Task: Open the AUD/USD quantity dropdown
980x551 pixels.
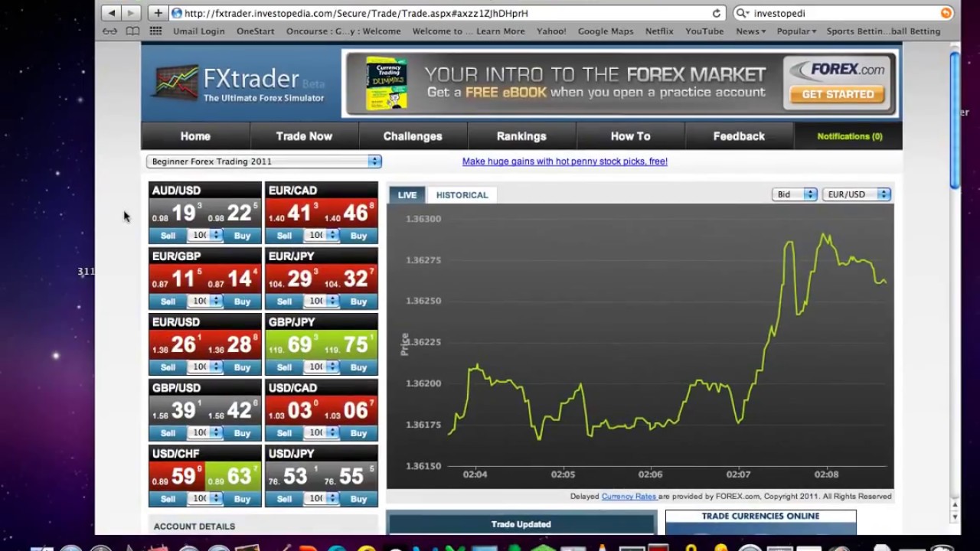Action: (x=206, y=235)
